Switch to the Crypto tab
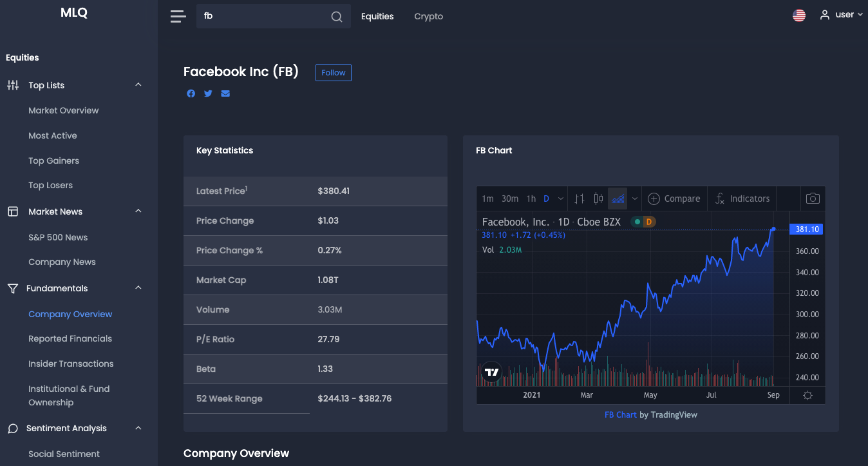This screenshot has width=868, height=466. tap(429, 17)
